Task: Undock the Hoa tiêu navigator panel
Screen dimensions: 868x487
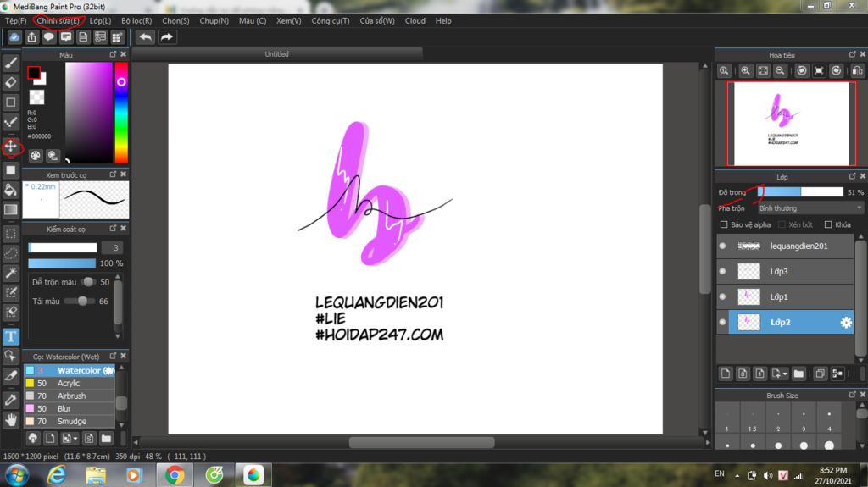Action: 852,54
